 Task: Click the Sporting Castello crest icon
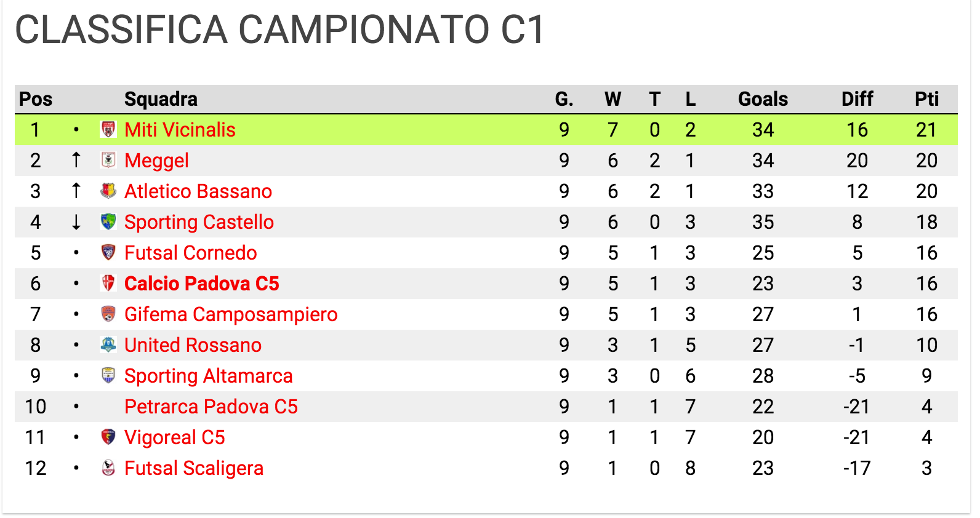pos(108,221)
